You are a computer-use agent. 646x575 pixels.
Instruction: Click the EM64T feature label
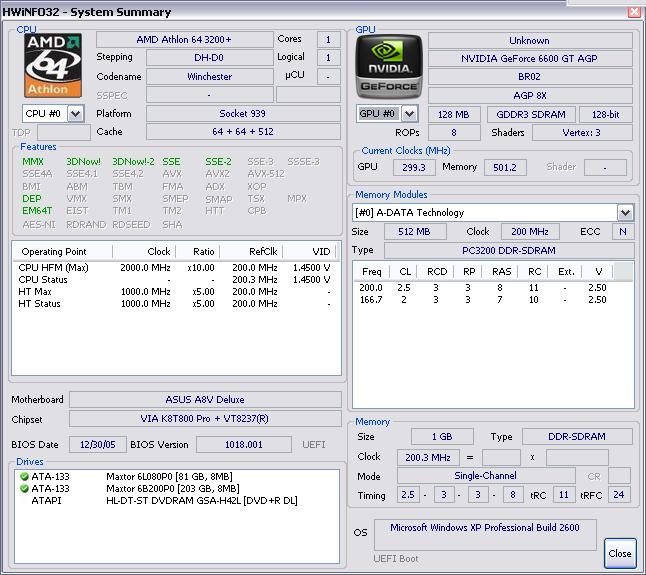(37, 211)
